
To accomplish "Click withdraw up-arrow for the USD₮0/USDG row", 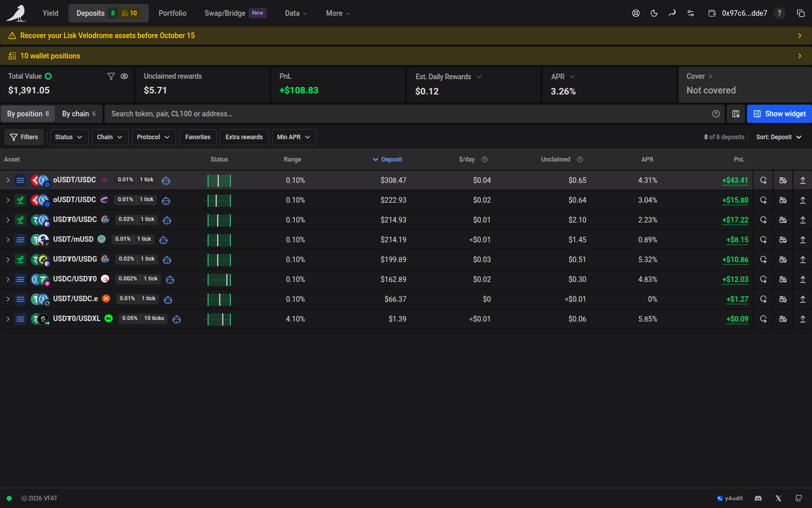I will (803, 260).
